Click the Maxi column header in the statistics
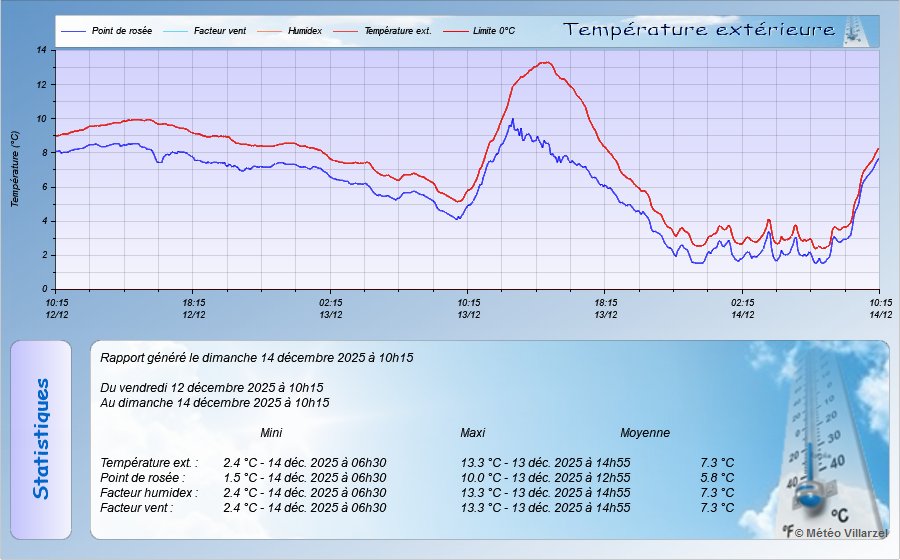 pos(473,433)
